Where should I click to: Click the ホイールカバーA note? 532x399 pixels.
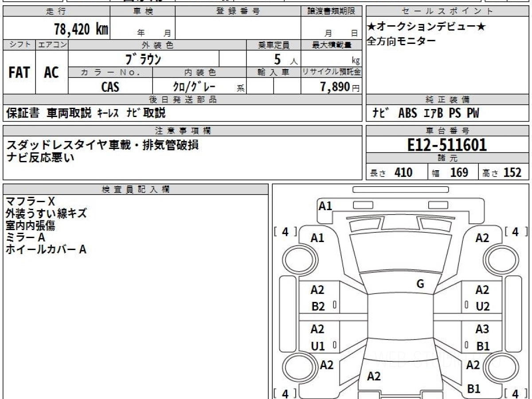coord(46,250)
